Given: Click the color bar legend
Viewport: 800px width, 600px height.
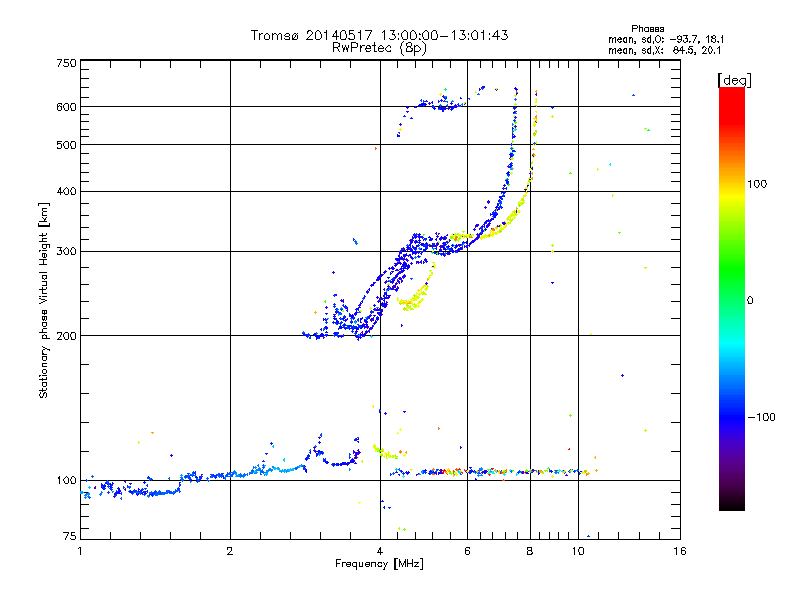Looking at the screenshot, I should pos(732,298).
